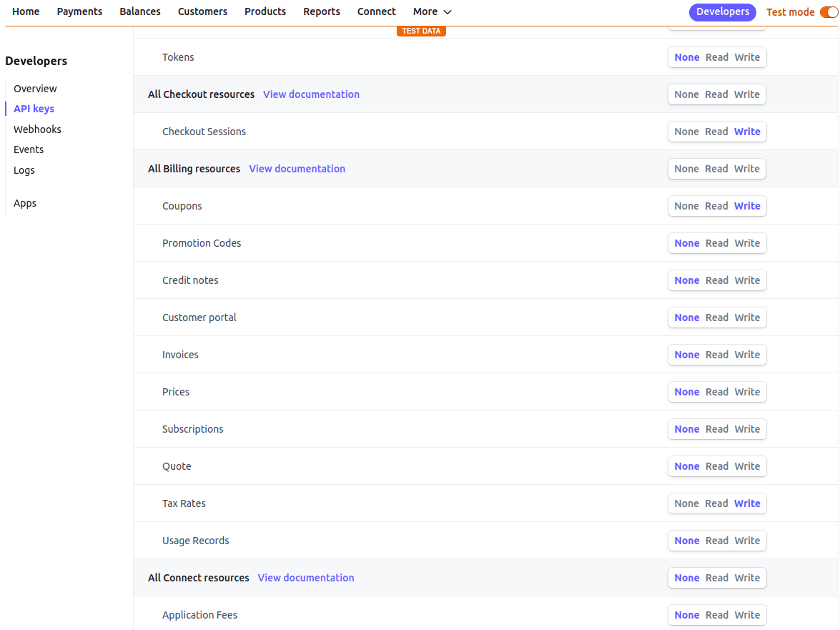
Task: Toggle the Test mode switch
Action: pyautogui.click(x=829, y=11)
